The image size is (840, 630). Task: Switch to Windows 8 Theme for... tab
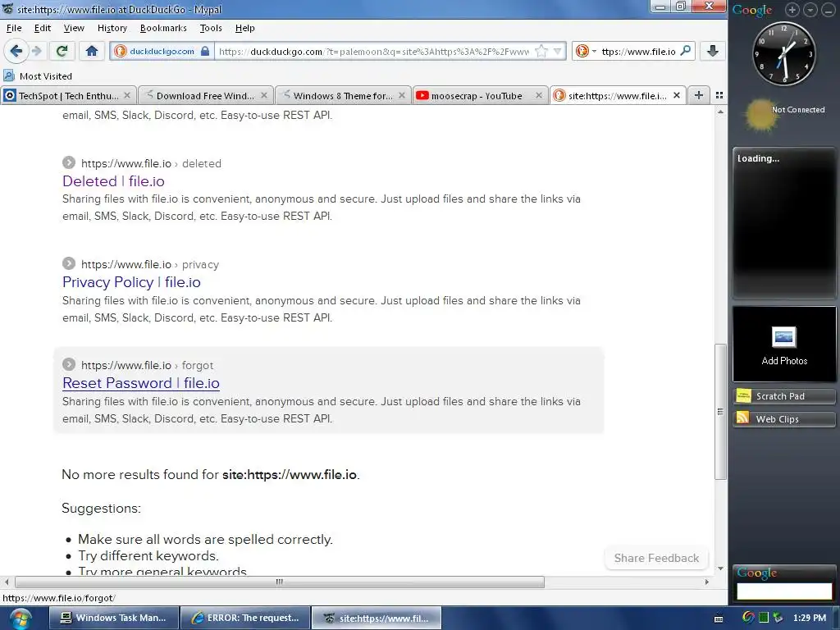[x=343, y=95]
